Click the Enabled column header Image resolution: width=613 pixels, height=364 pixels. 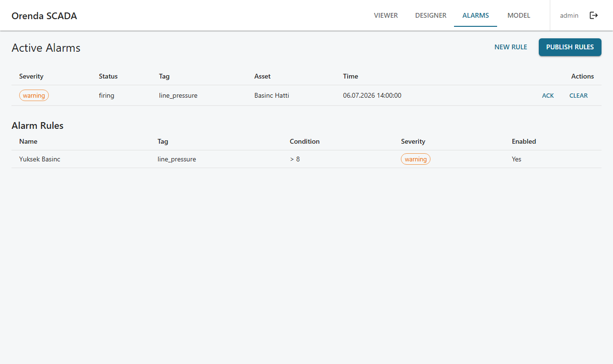(524, 141)
